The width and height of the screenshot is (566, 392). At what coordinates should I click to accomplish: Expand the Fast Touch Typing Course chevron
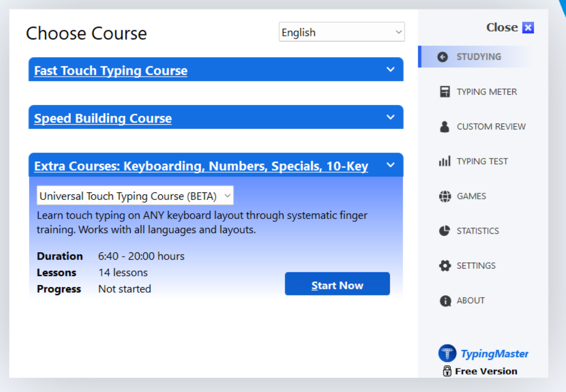pyautogui.click(x=391, y=69)
